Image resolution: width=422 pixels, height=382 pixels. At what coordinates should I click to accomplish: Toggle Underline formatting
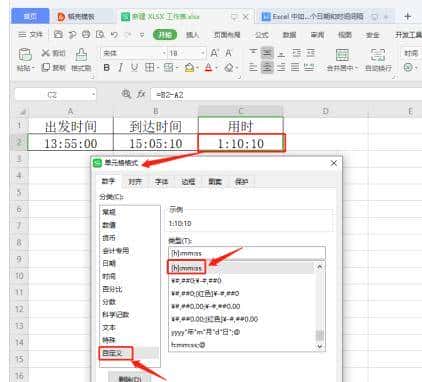(134, 68)
